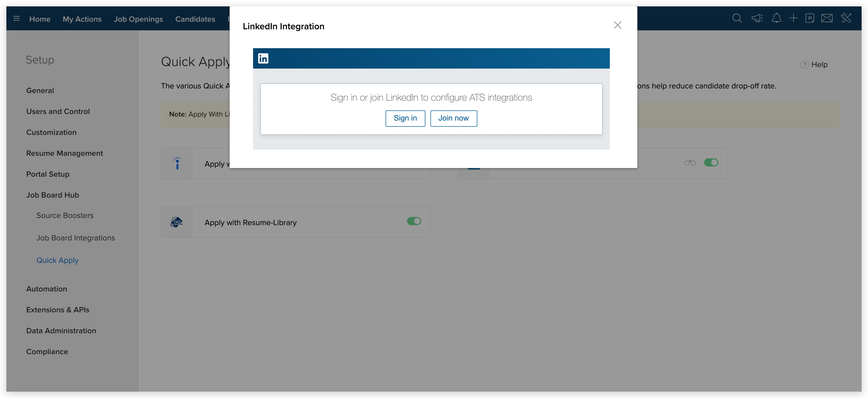Click the plus add-new icon
This screenshot has width=868, height=398.
pos(793,18)
